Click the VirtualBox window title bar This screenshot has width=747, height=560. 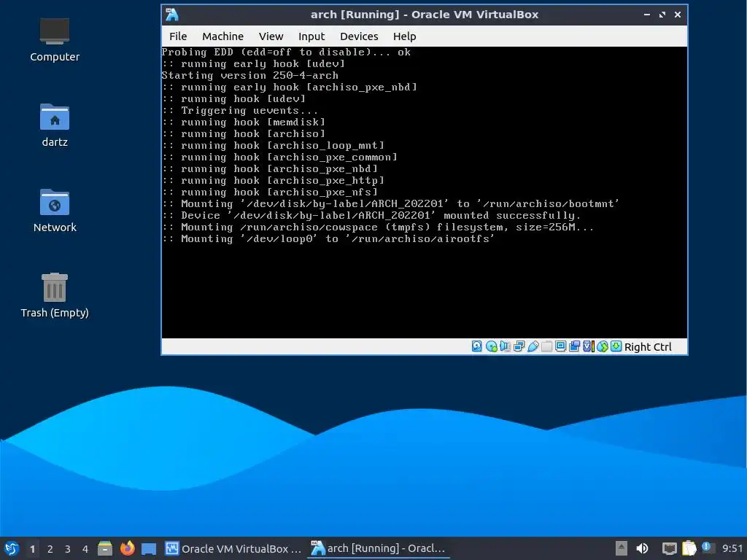[425, 15]
